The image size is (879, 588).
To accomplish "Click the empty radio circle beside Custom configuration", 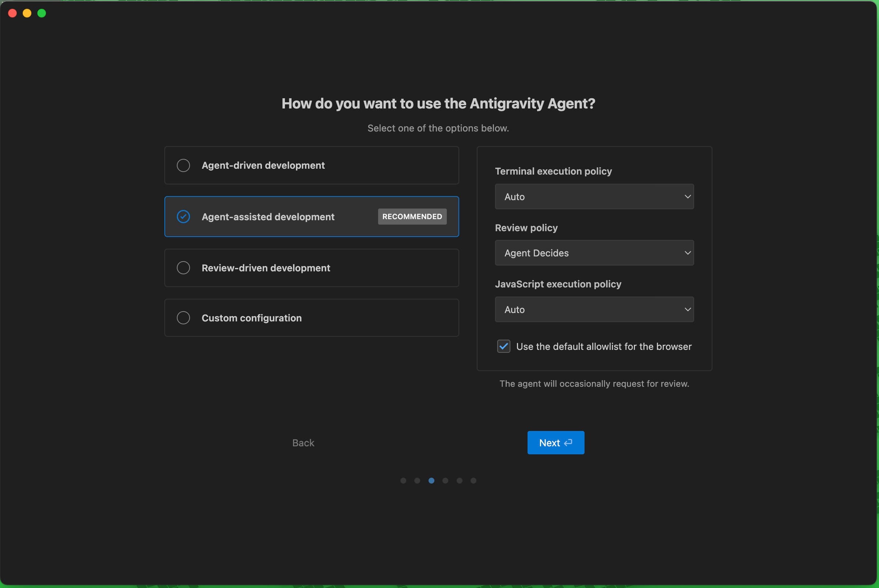I will (x=183, y=318).
